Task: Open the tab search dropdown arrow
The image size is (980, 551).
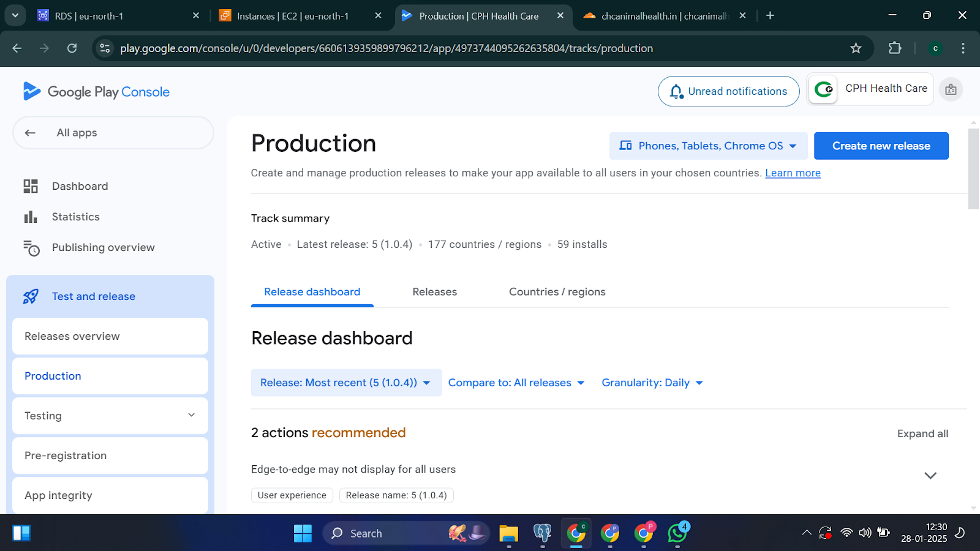Action: pos(15,15)
